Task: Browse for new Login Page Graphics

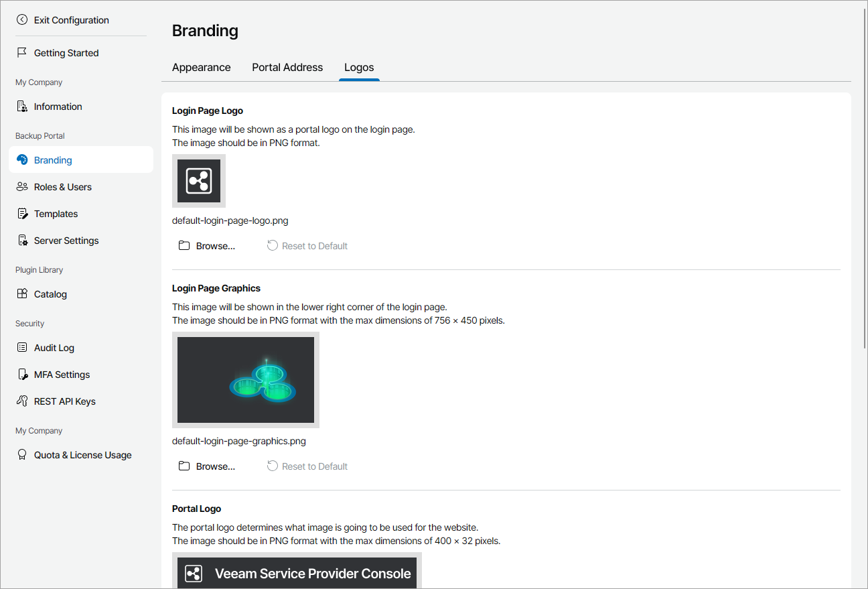Action: 208,466
